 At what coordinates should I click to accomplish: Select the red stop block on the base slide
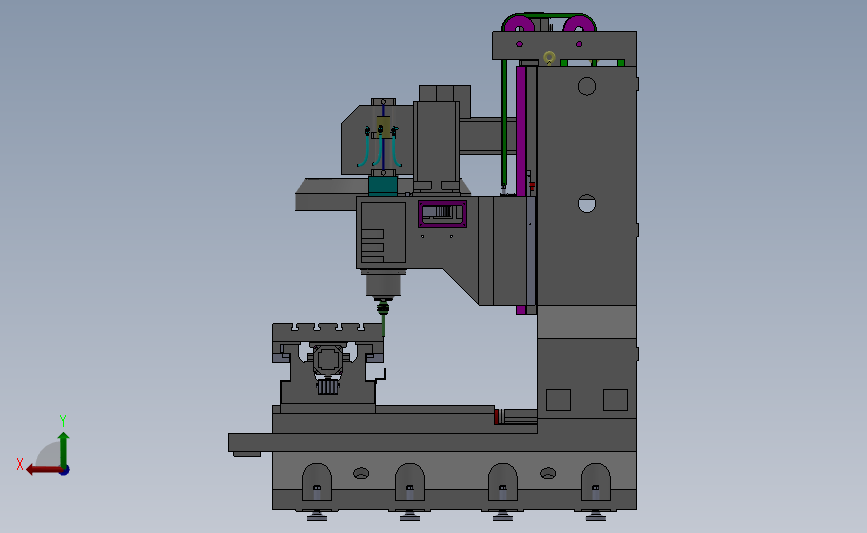tap(497, 416)
